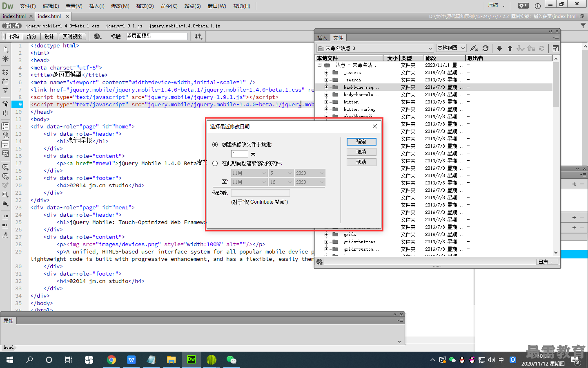The image size is (588, 368).
Task: Open related file jquery.mobile-1.4.0-beta.1.css
Action: pyautogui.click(x=62, y=26)
